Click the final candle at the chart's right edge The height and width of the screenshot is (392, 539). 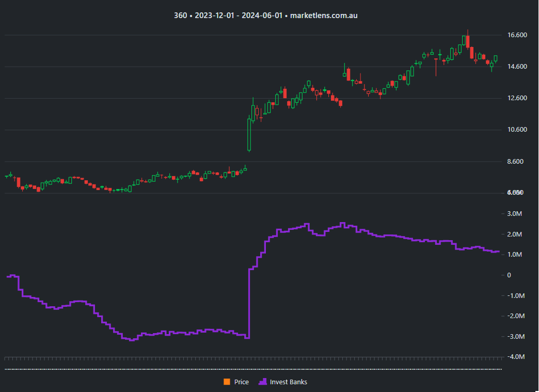coord(497,58)
